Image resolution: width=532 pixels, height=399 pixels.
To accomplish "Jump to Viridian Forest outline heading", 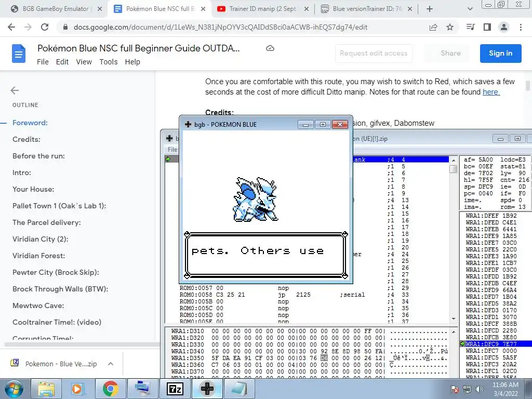I will 38,256.
